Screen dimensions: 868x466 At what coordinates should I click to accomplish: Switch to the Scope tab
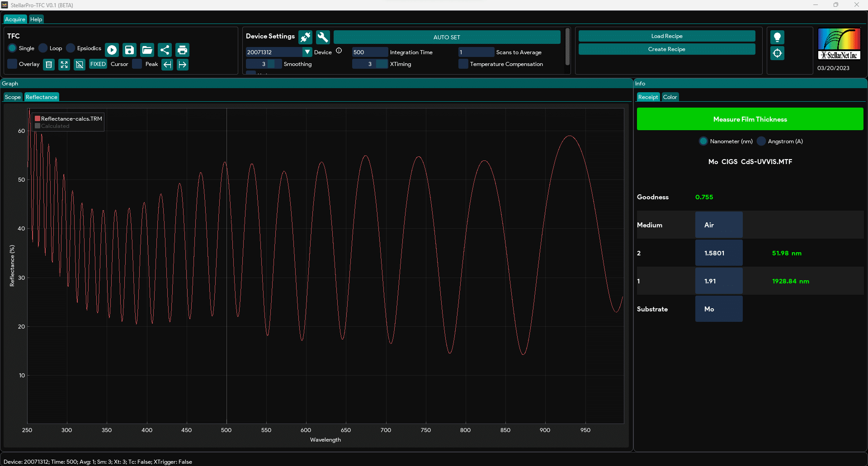[13, 97]
